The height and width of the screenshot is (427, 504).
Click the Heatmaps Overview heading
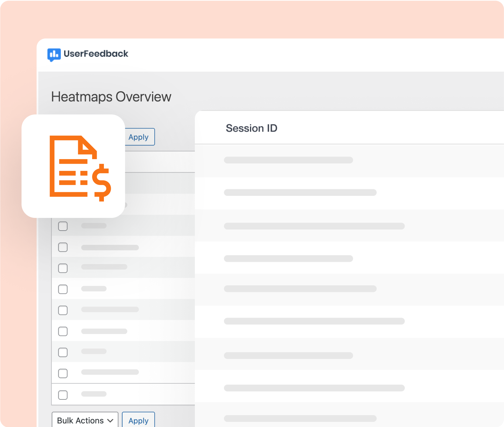point(111,97)
